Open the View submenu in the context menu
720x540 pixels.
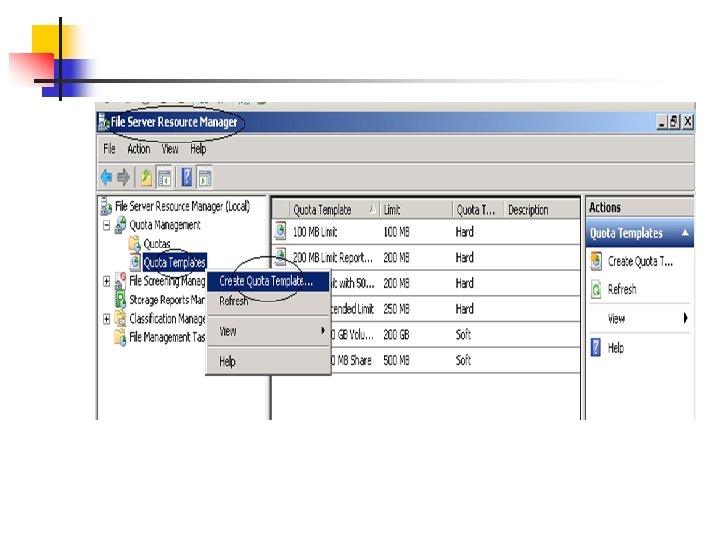268,331
